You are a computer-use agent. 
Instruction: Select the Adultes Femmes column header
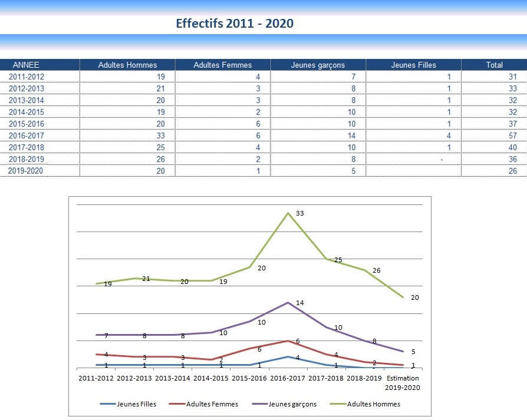pos(222,65)
